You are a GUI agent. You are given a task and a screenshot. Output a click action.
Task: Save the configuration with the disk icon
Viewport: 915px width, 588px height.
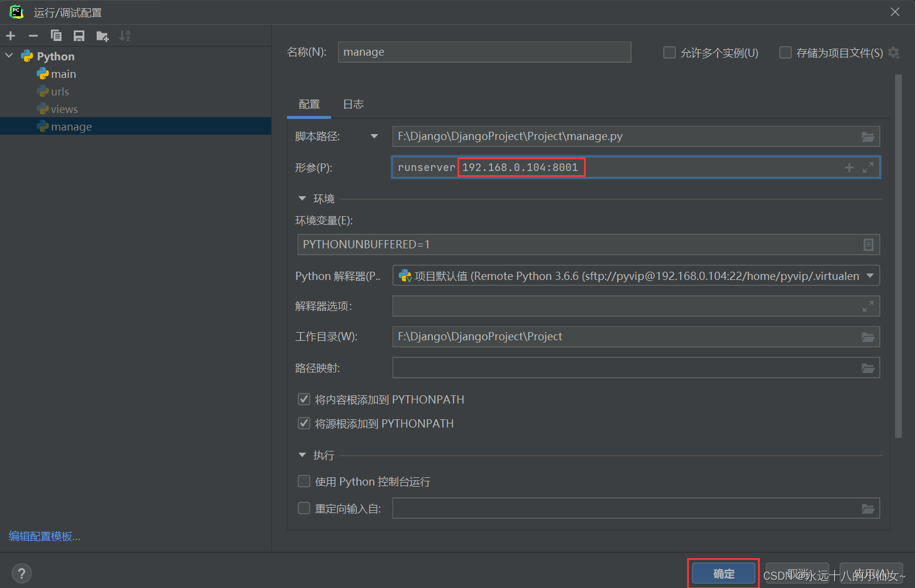coord(79,36)
